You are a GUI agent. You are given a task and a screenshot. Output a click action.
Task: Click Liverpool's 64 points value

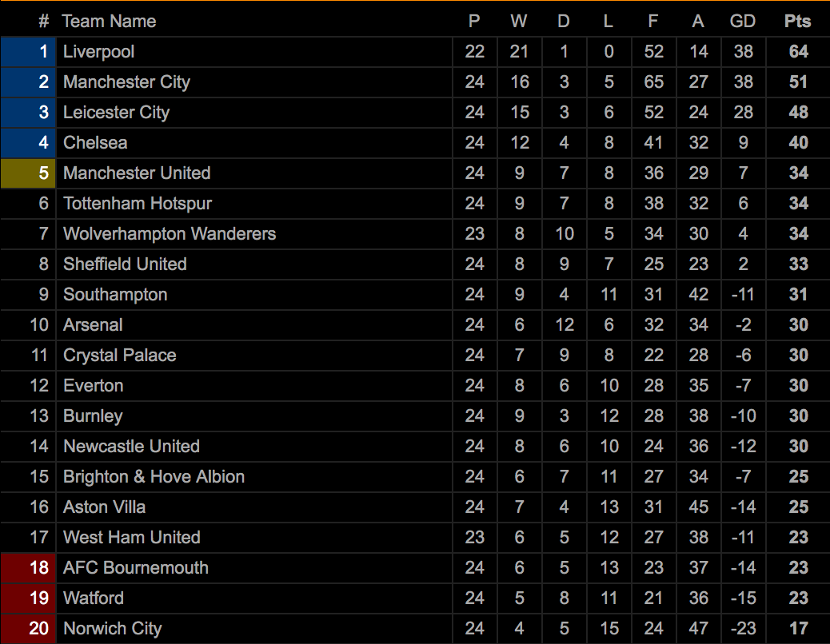798,52
